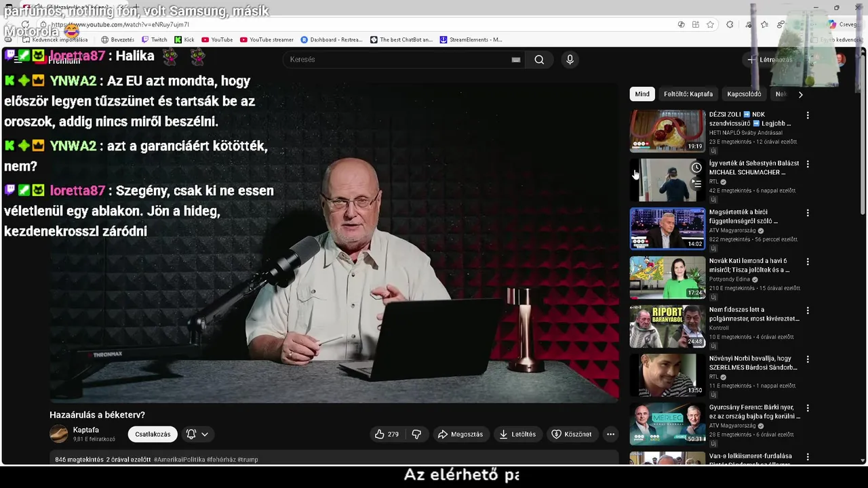The width and height of the screenshot is (868, 488).
Task: Select Kapcsolódó filter chip
Action: pos(744,94)
